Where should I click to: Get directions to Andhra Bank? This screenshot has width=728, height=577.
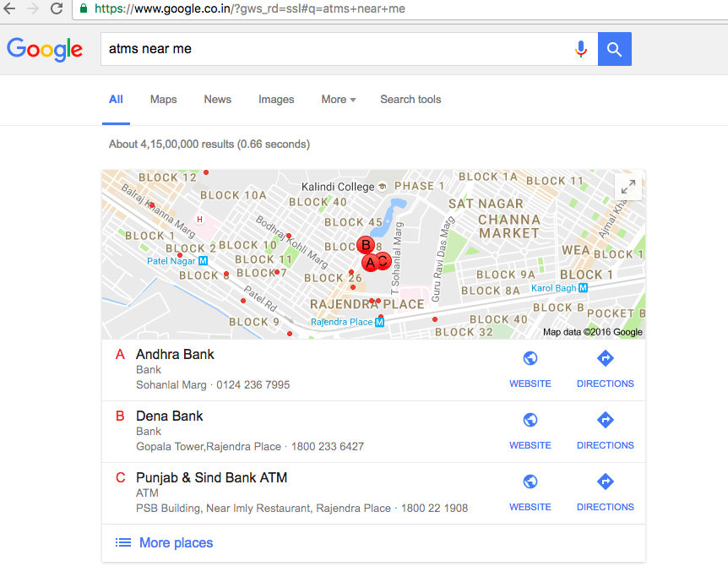606,358
